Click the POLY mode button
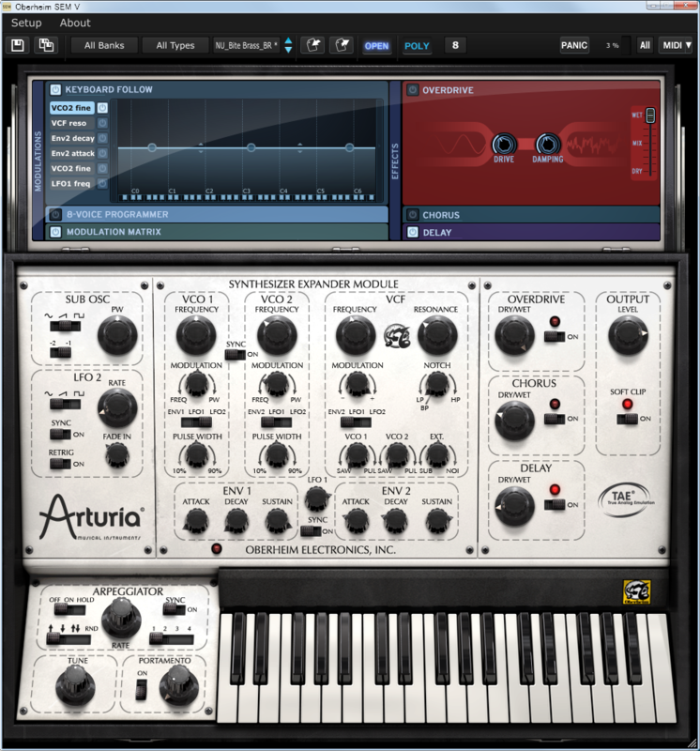Screen dimensions: 700x751 (x=417, y=46)
